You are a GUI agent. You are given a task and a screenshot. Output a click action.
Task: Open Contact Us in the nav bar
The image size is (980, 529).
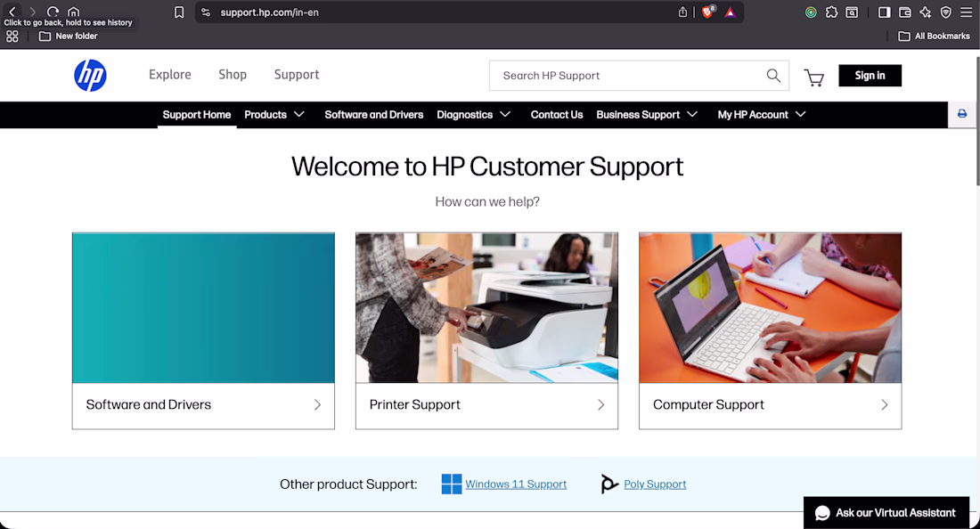[557, 115]
